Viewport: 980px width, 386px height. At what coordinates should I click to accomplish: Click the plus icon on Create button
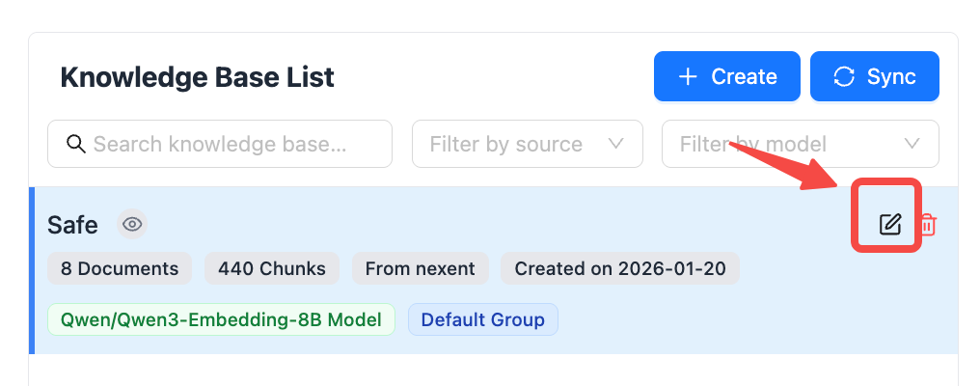pyautogui.click(x=688, y=77)
